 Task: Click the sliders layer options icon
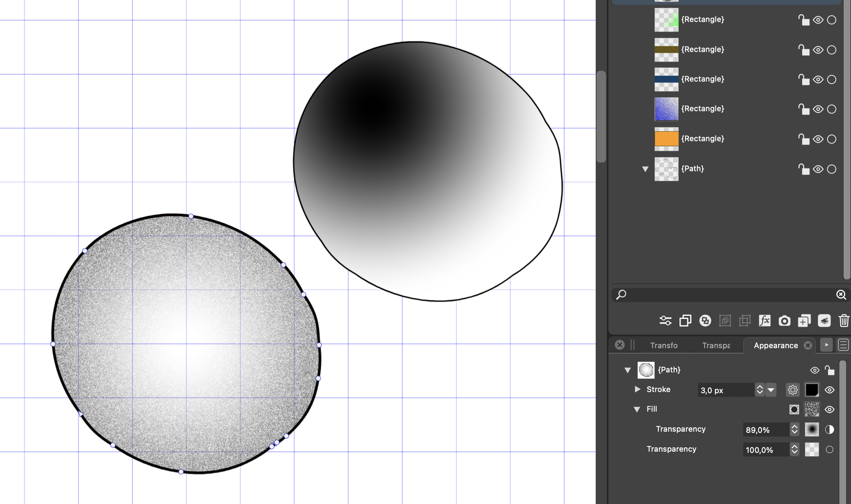[665, 320]
